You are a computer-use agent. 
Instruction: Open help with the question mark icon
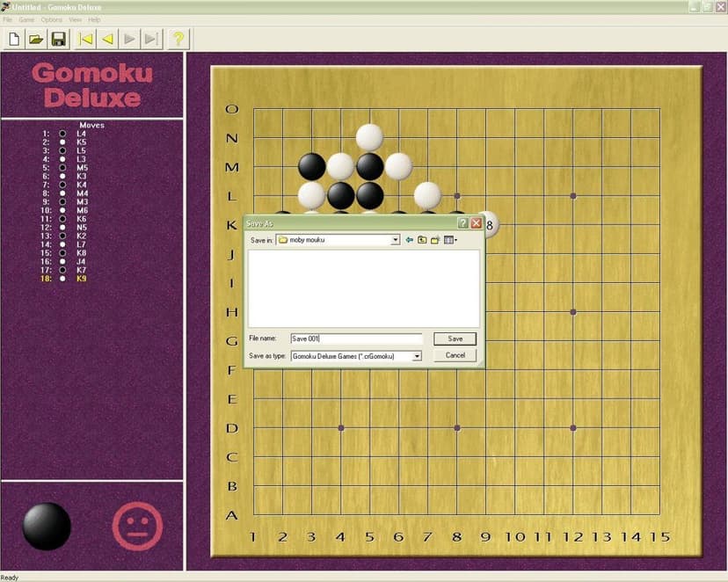[178, 39]
